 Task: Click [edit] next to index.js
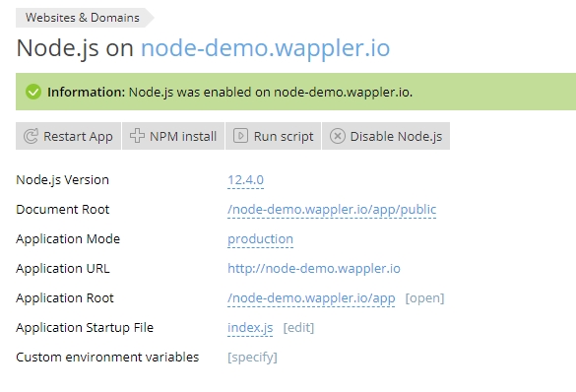(298, 328)
